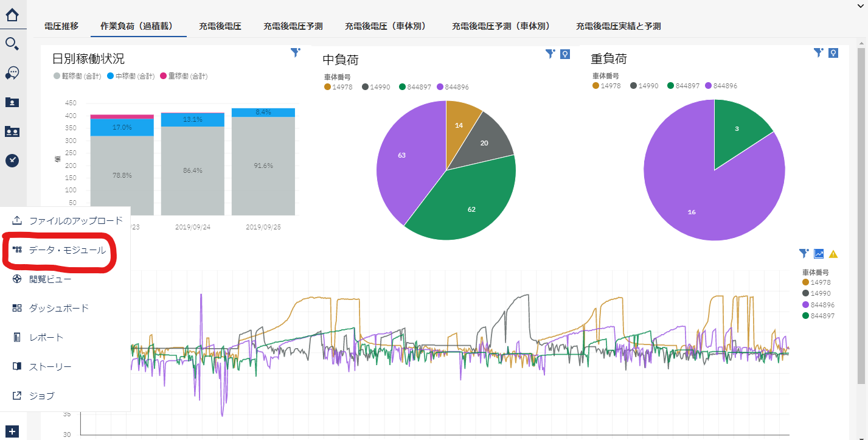
Task: Open the 充電後電圧 tab
Action: pyautogui.click(x=220, y=26)
